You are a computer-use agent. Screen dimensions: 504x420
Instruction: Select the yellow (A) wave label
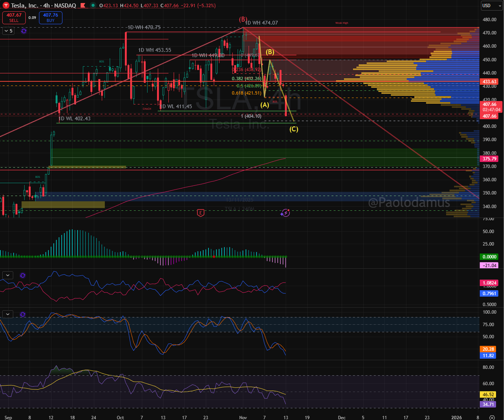click(265, 104)
